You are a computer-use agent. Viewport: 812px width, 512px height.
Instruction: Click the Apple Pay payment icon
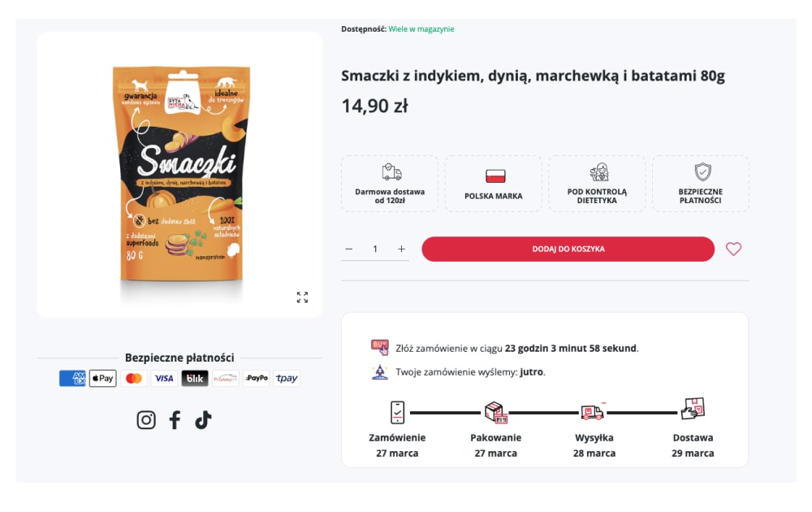tap(103, 379)
